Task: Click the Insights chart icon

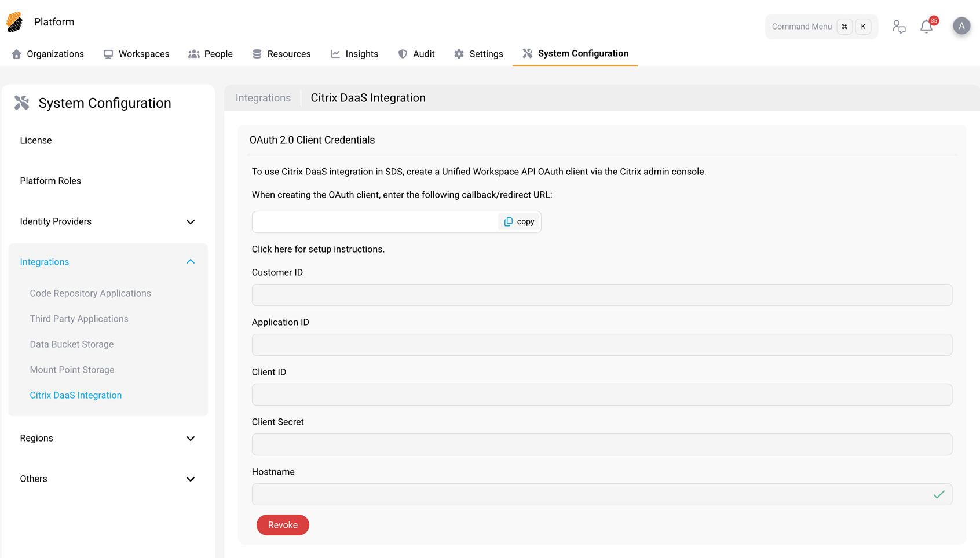Action: [x=335, y=54]
